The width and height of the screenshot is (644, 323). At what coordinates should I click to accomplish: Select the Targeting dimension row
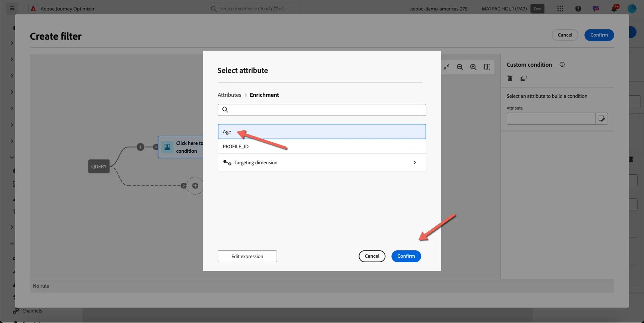(x=322, y=162)
